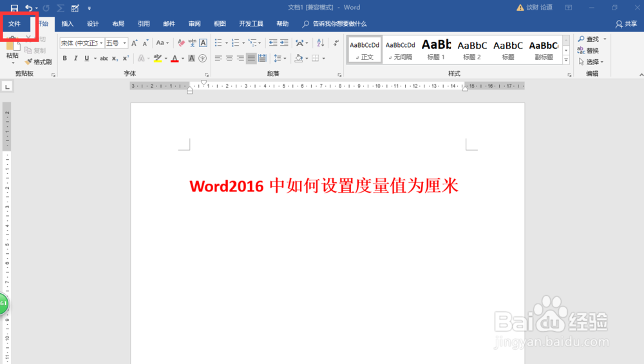Open the 字体 font dialog launcher

coord(207,75)
